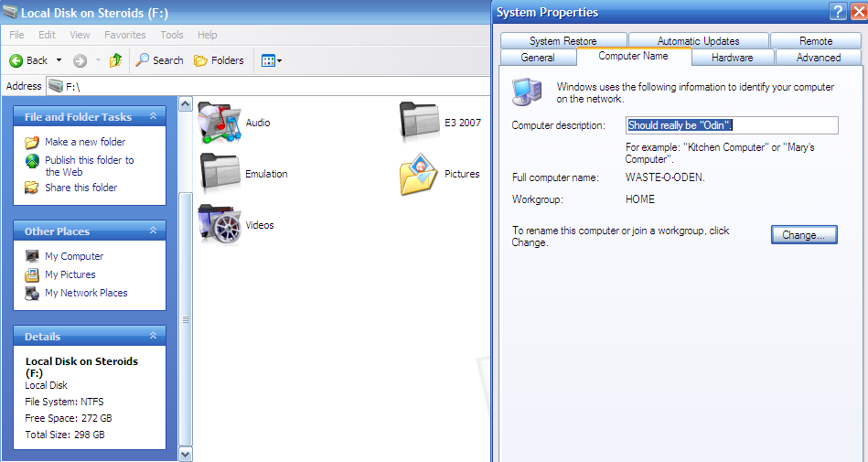
Task: Click the My Network Places icon
Action: pos(32,293)
